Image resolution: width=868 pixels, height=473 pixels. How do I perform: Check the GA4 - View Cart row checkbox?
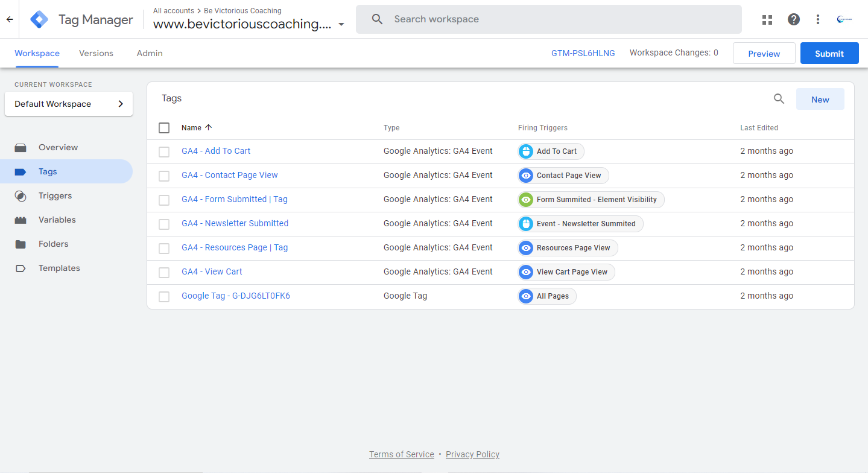tap(164, 272)
